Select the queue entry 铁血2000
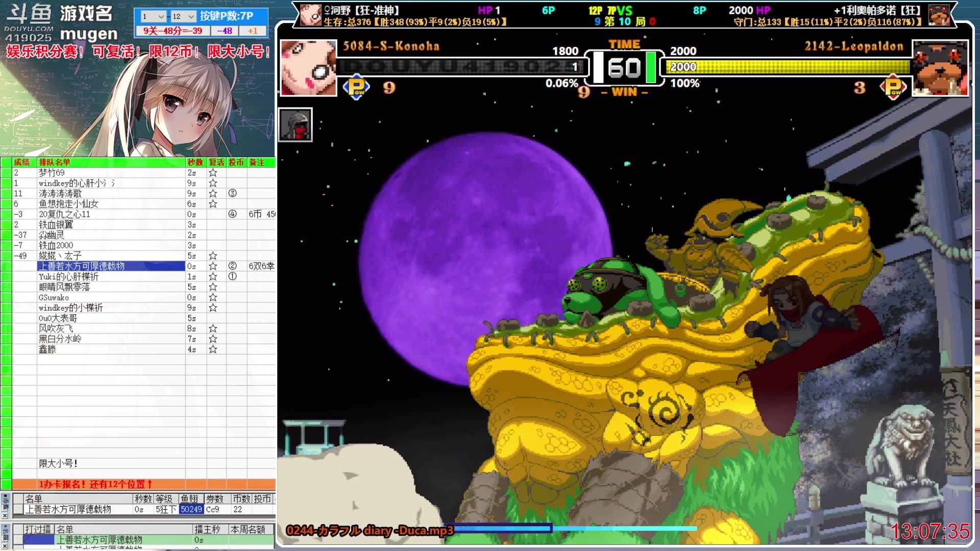Screen dimensions: 980x551 (111, 245)
